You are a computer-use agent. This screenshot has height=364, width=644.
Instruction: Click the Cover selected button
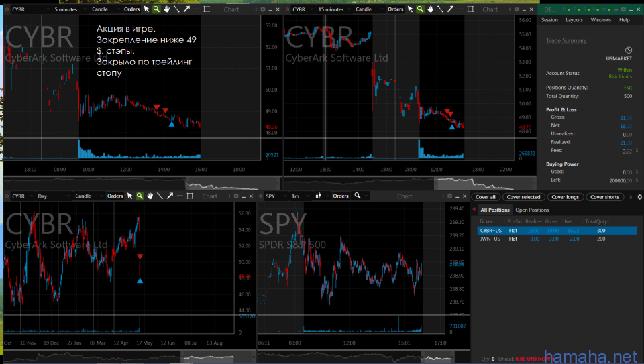click(x=524, y=197)
